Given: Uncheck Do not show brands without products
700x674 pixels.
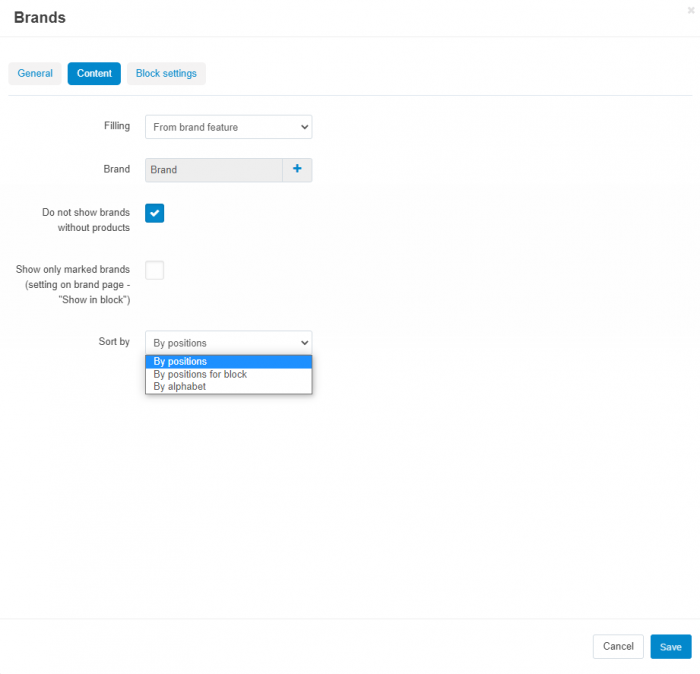Looking at the screenshot, I should point(154,213).
